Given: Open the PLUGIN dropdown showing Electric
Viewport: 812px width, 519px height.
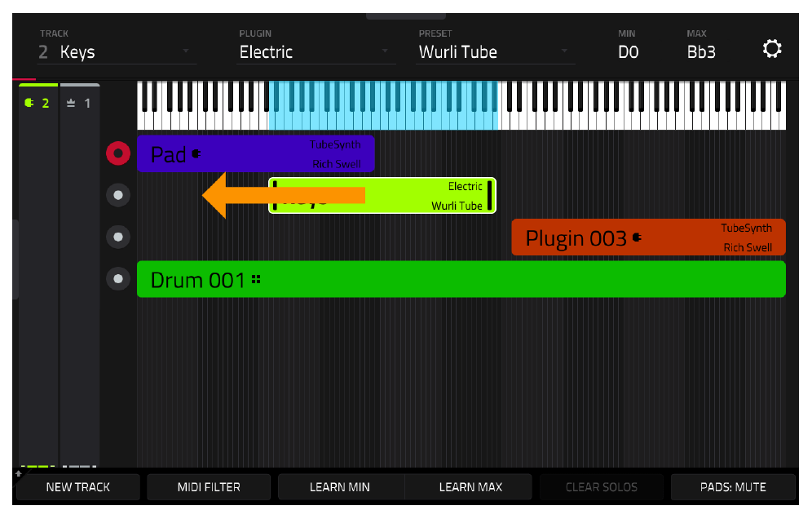Looking at the screenshot, I should coord(316,52).
